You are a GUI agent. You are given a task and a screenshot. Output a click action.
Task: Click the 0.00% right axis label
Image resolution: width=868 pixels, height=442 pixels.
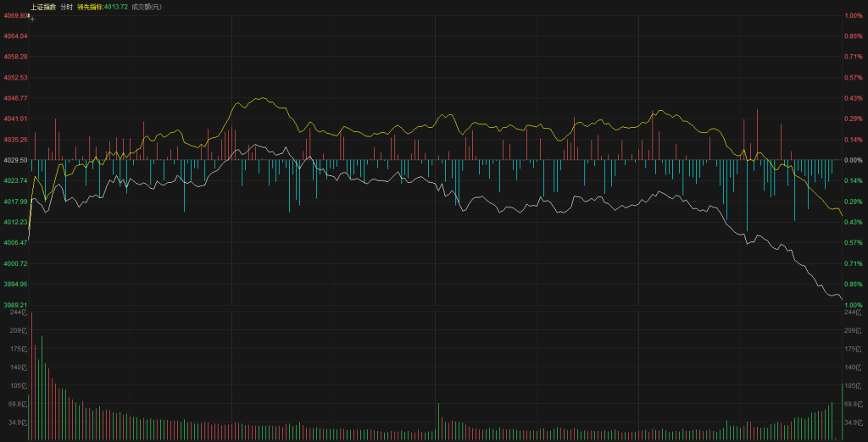[853, 160]
